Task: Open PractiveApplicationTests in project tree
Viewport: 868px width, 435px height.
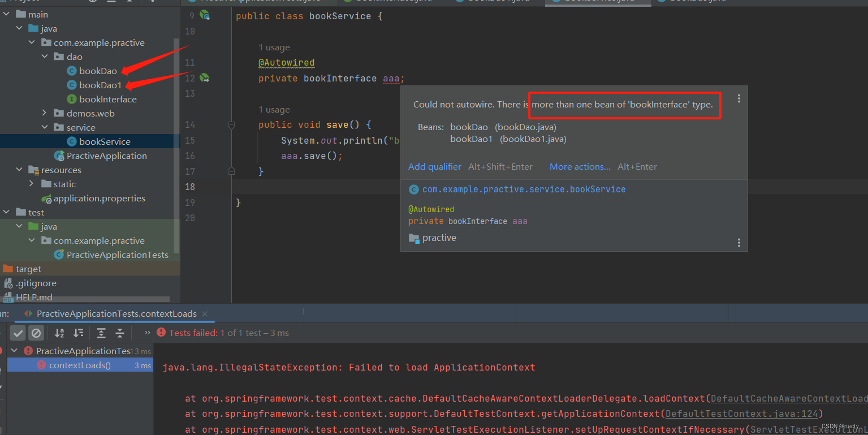Action: coord(118,255)
